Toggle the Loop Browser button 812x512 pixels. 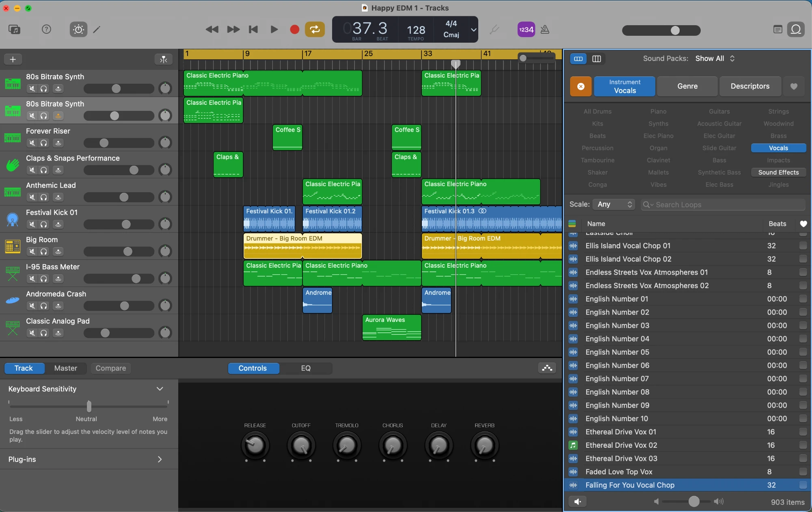(796, 29)
